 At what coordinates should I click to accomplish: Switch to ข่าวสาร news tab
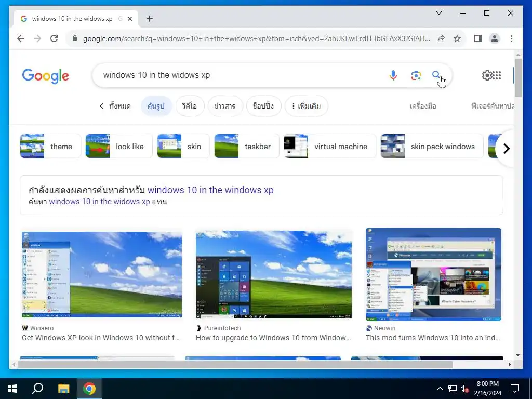point(225,106)
